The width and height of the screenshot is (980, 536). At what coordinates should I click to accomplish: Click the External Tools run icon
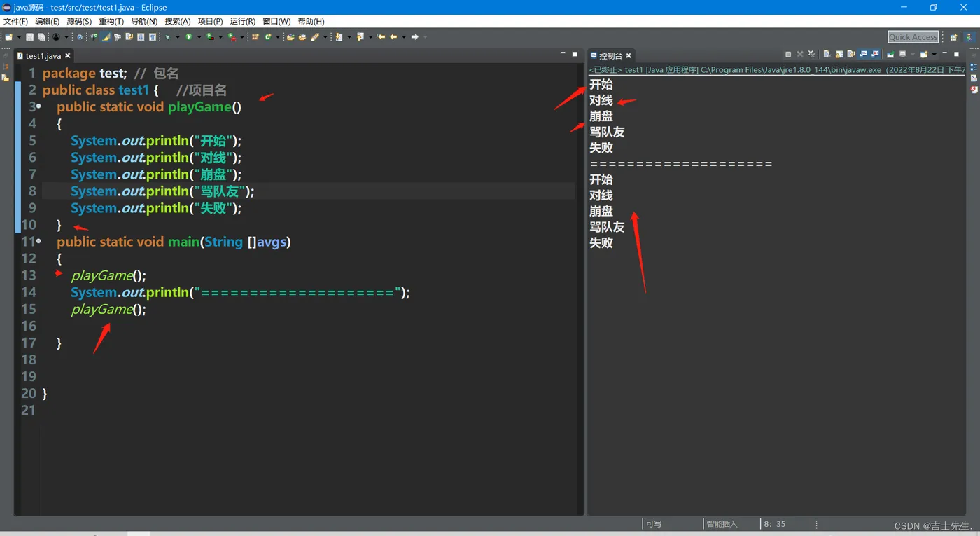pos(231,36)
